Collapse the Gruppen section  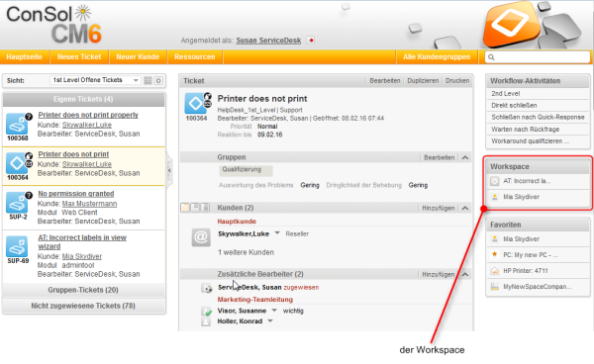465,157
